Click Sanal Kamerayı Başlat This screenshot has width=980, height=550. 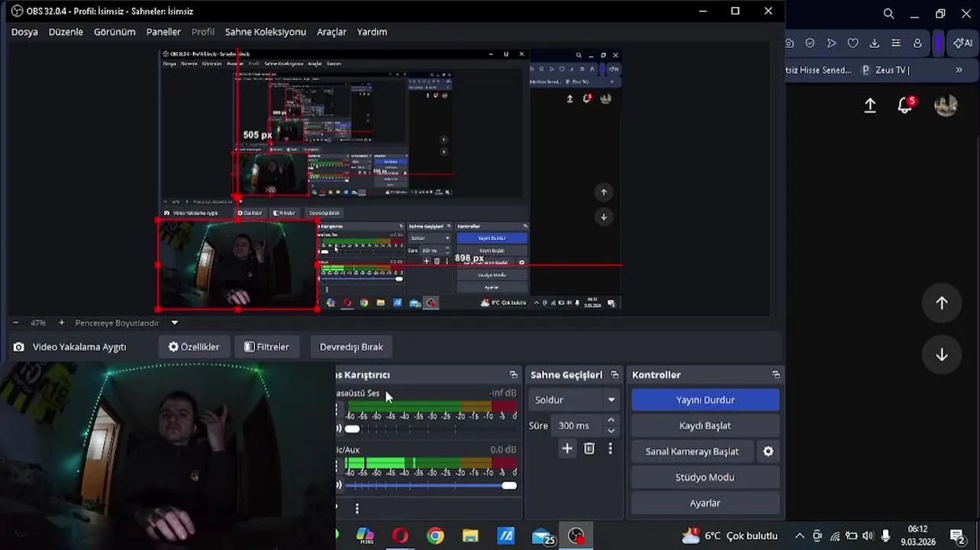(692, 451)
